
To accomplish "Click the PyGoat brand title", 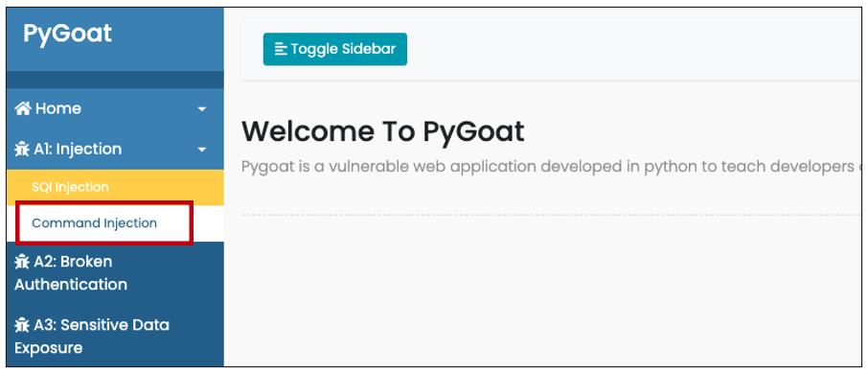I will [x=67, y=34].
